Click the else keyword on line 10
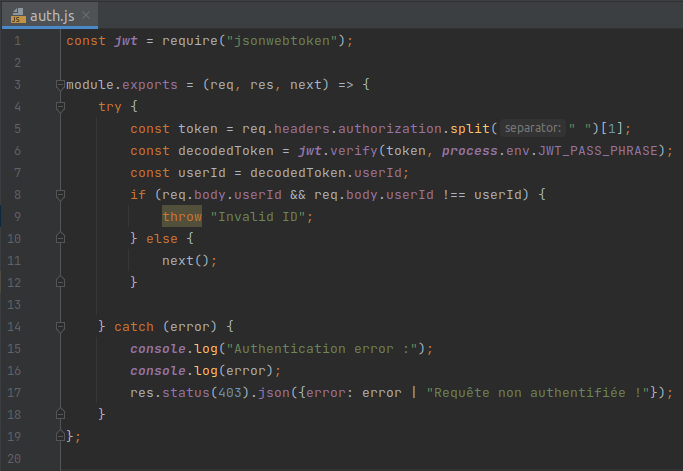 pyautogui.click(x=162, y=239)
